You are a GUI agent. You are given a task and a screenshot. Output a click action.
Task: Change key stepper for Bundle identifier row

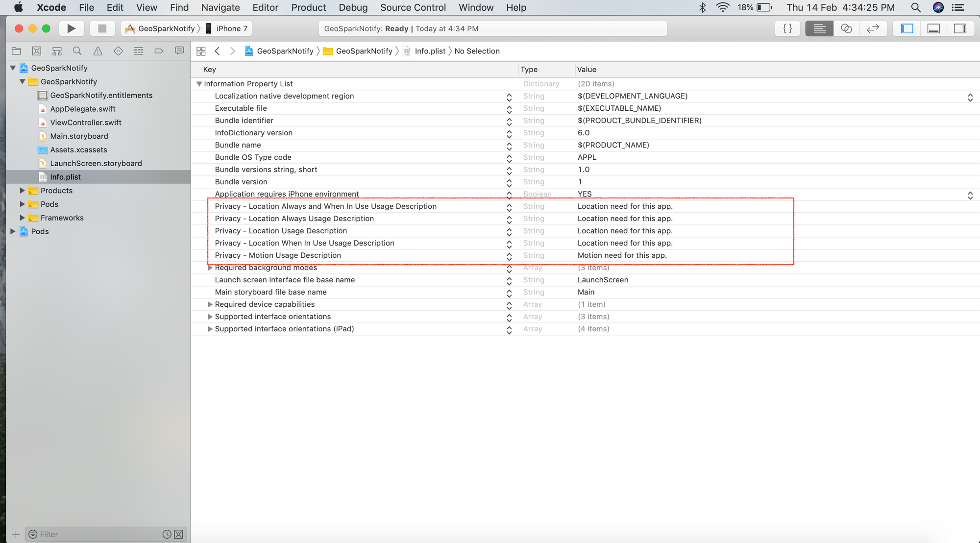[509, 121]
